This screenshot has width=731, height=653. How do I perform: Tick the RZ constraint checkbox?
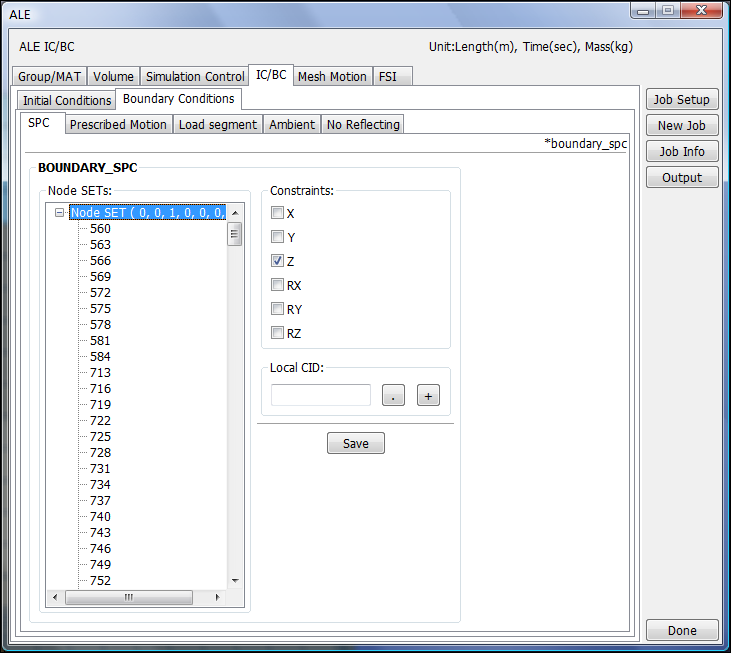tap(278, 333)
